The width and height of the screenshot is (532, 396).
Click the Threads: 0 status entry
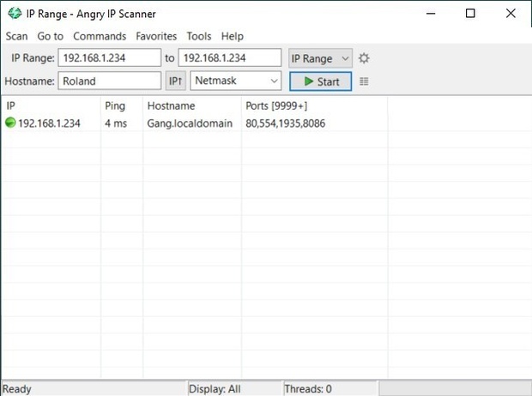click(308, 389)
